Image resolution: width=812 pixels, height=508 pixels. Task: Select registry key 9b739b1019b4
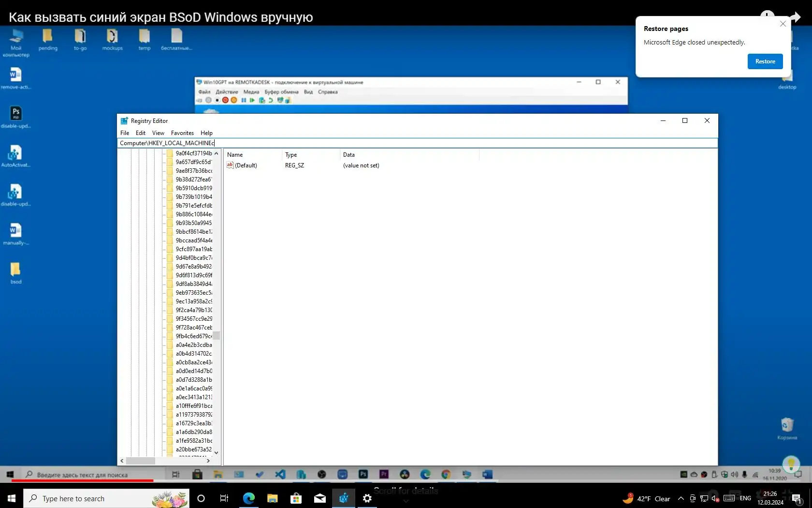coord(189,197)
